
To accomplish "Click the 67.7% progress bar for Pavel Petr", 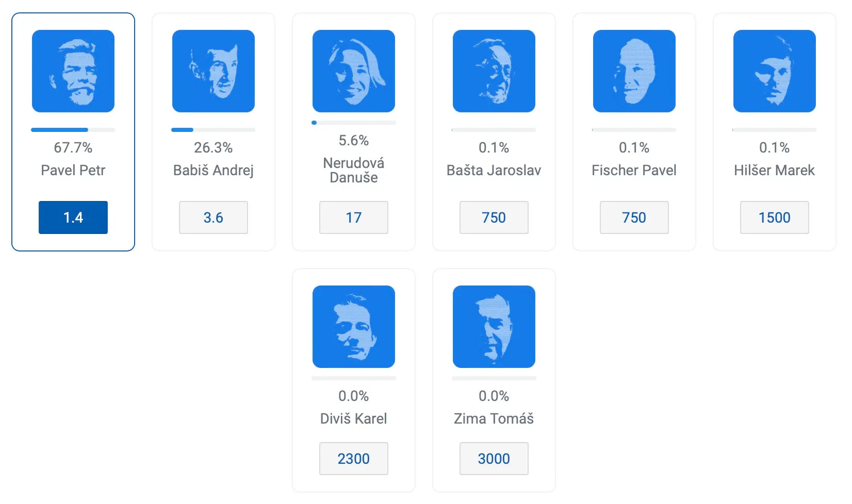I will click(x=73, y=130).
